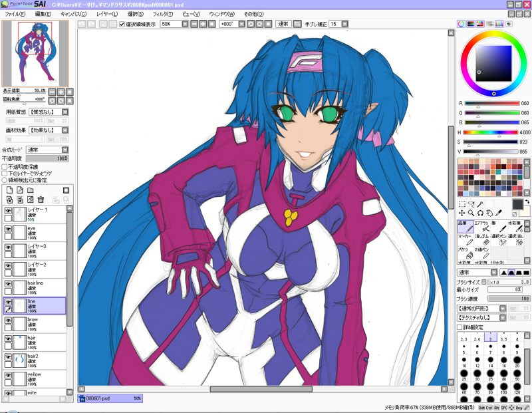Choose the lasso selection tool
This screenshot has height=413, width=532.
click(x=471, y=204)
